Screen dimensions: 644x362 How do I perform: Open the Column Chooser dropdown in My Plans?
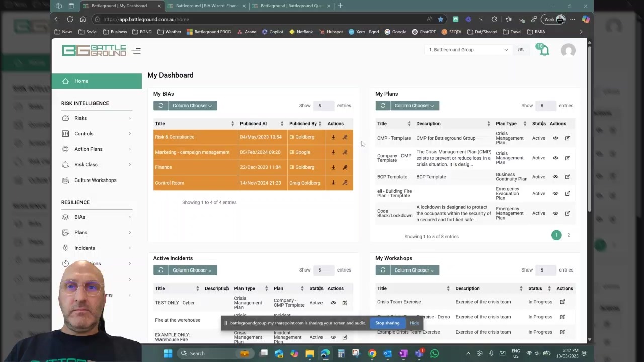tap(415, 105)
